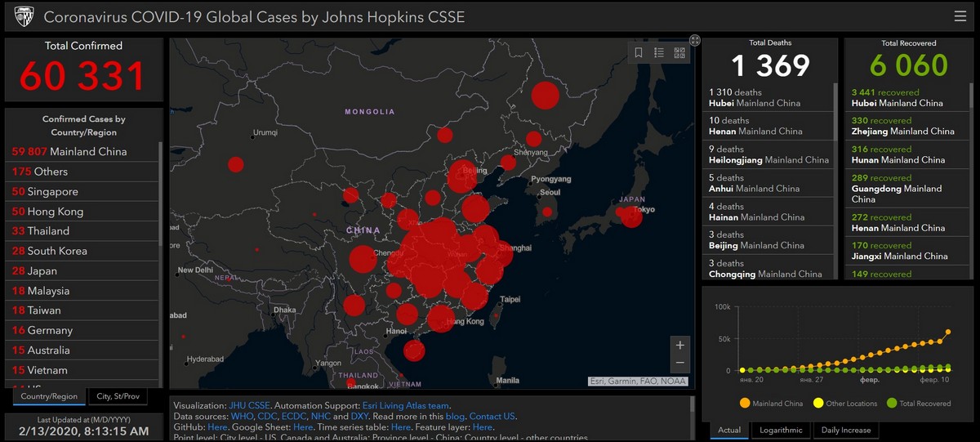This screenshot has width=980, height=442.
Task: Zoom in on the map with plus
Action: coord(679,345)
